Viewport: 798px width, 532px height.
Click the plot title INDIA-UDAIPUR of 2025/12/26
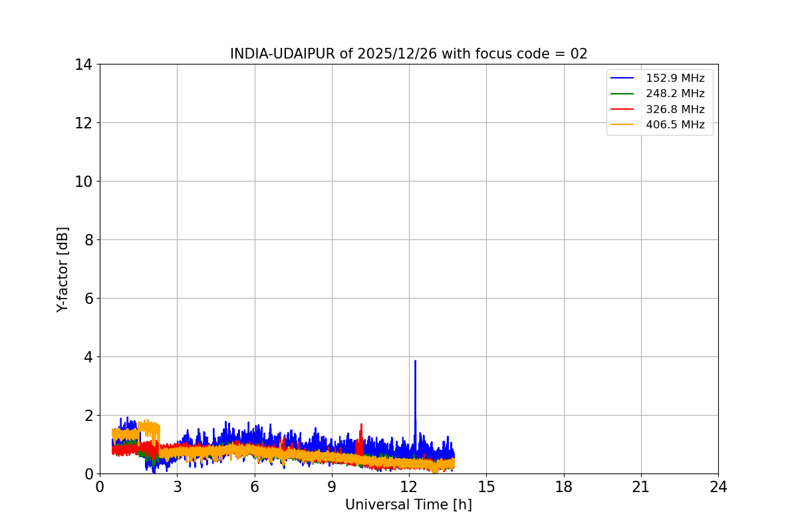[408, 54]
